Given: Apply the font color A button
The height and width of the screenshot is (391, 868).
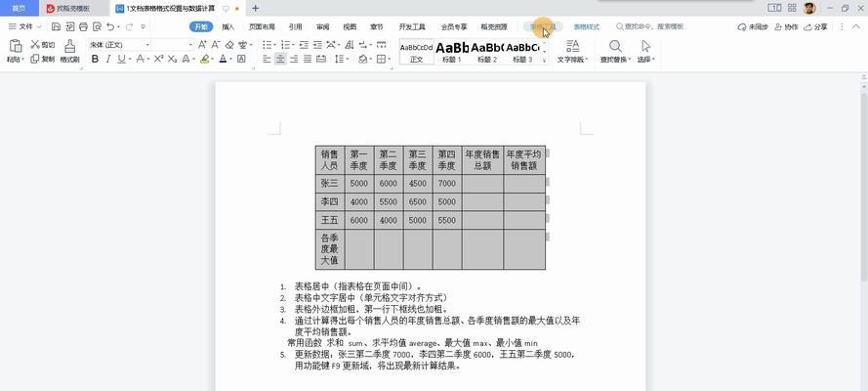Looking at the screenshot, I should click(223, 60).
